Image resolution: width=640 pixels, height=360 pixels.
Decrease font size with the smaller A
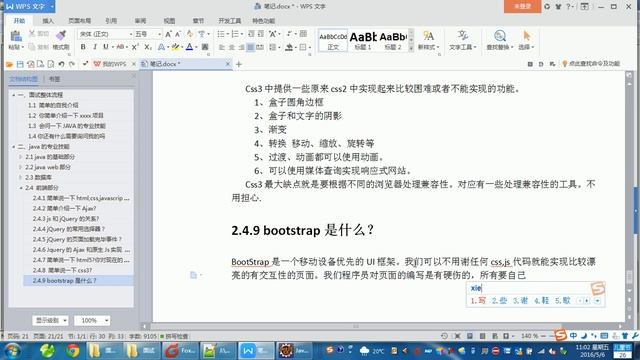[178, 34]
